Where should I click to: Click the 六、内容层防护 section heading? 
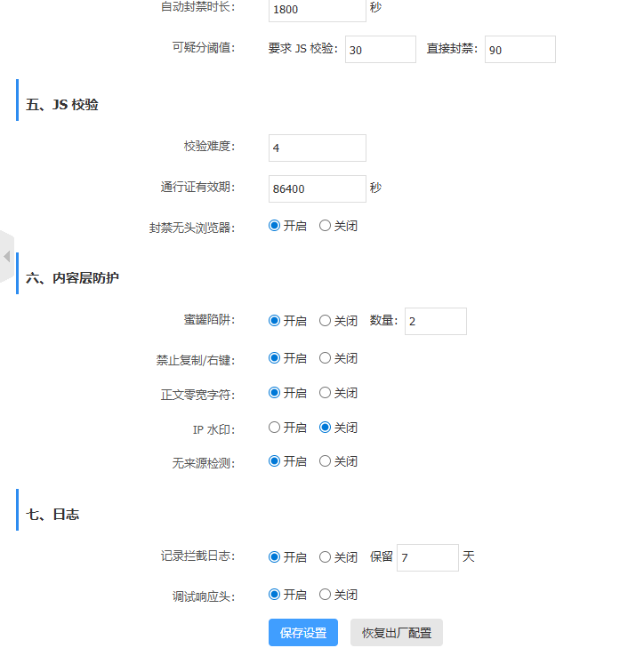[x=72, y=278]
